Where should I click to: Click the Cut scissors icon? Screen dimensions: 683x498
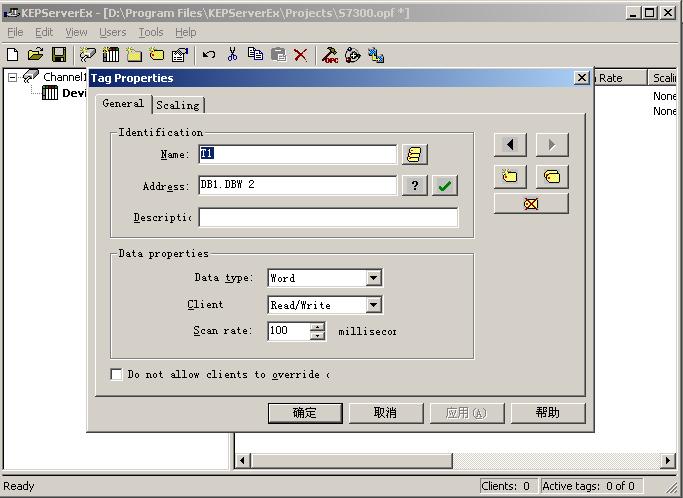(x=233, y=55)
